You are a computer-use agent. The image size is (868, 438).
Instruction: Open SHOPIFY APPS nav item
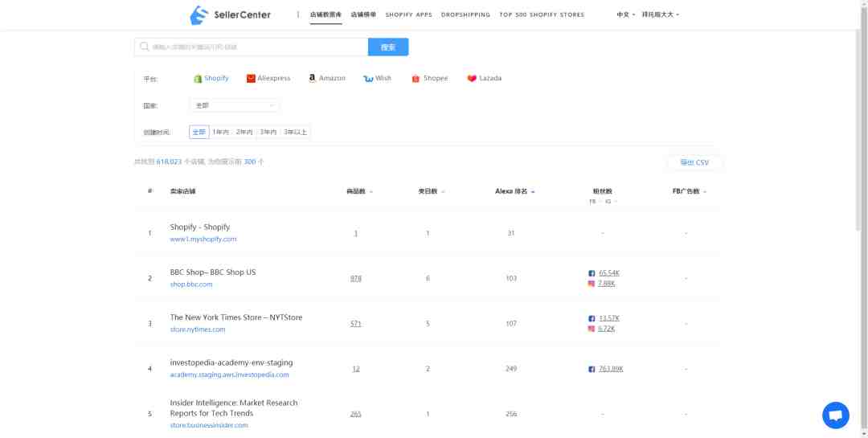click(408, 15)
